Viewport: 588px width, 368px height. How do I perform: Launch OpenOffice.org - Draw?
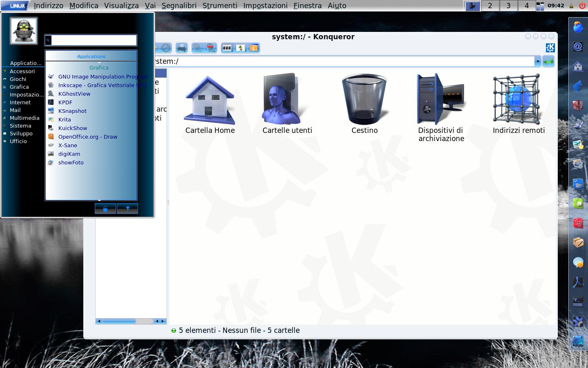[x=82, y=137]
